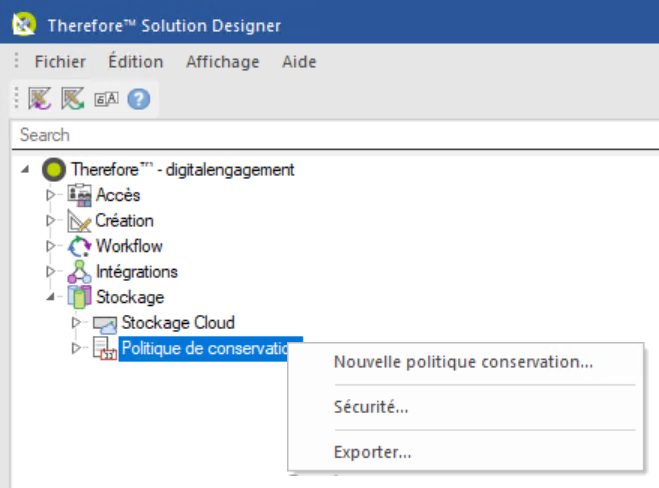
Task: Click the Création ruler and pencil icon
Action: tap(79, 221)
